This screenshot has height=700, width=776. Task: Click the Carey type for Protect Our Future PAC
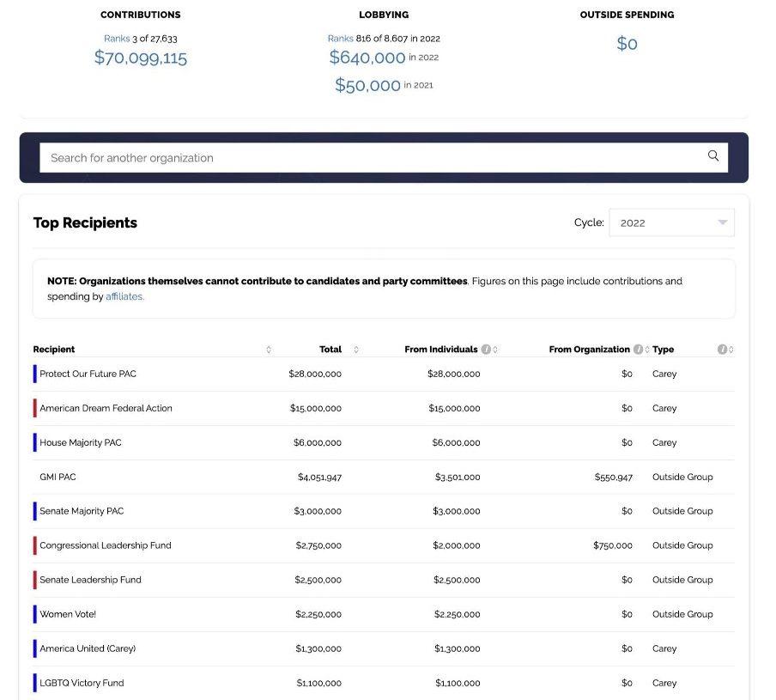coord(664,374)
